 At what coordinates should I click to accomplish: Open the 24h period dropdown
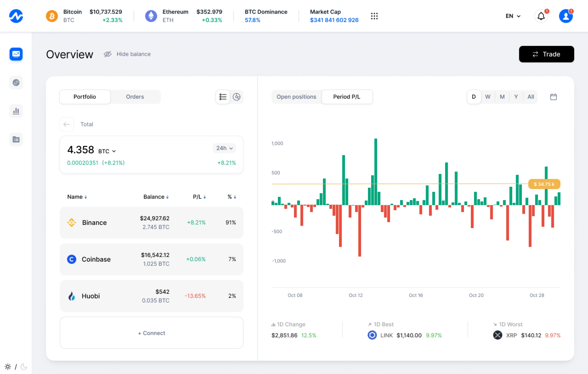pyautogui.click(x=224, y=148)
